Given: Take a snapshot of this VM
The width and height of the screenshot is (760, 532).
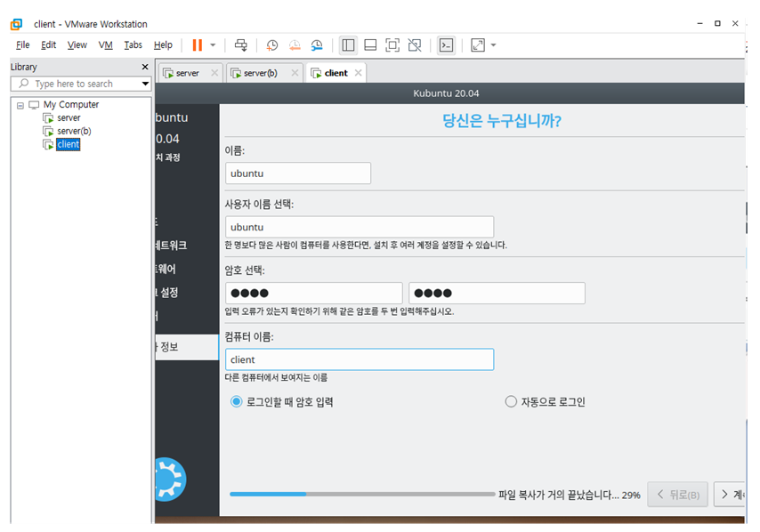Looking at the screenshot, I should pos(272,45).
